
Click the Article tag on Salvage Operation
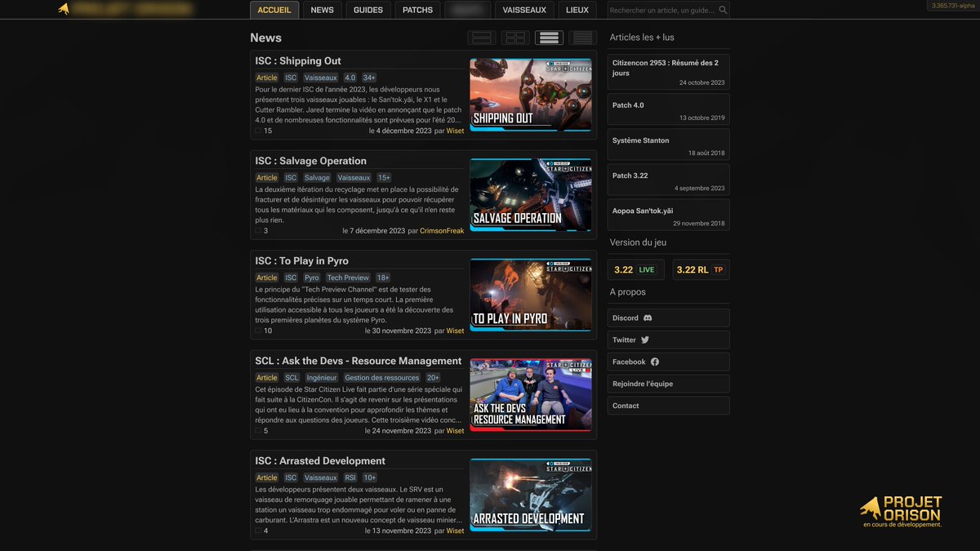267,177
